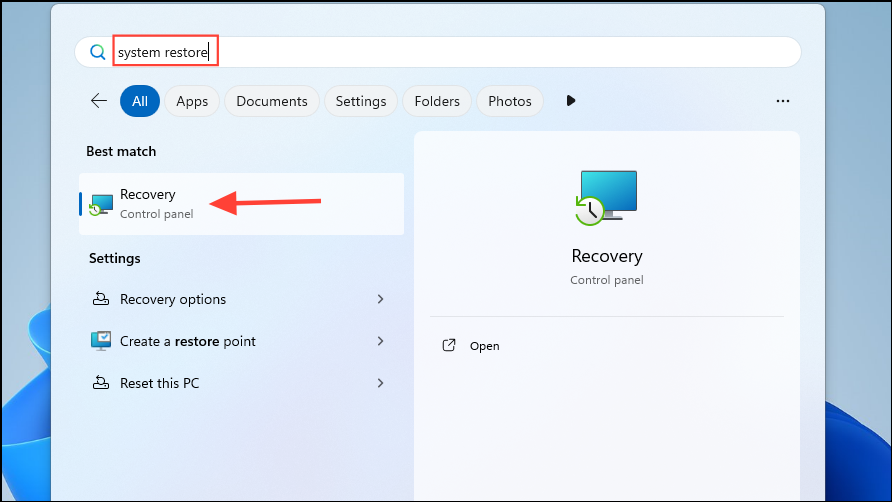Switch to the Folders filter
This screenshot has height=502, width=892.
437,101
